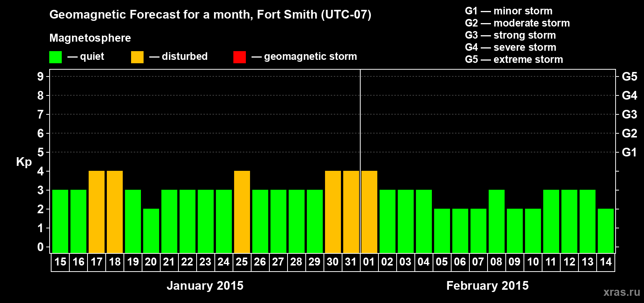Click date label 19 on the axis
Viewport: 644px width, 303px height.
(x=133, y=262)
